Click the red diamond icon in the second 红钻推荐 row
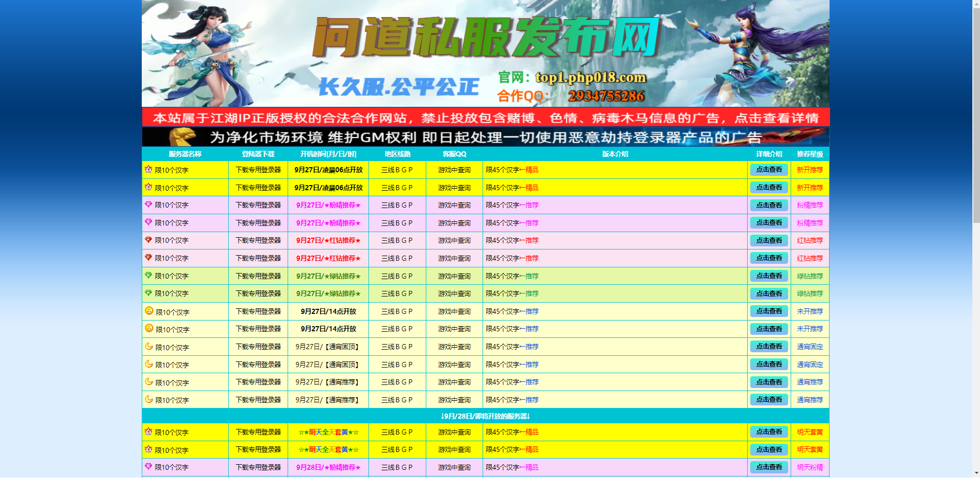 pyautogui.click(x=148, y=257)
